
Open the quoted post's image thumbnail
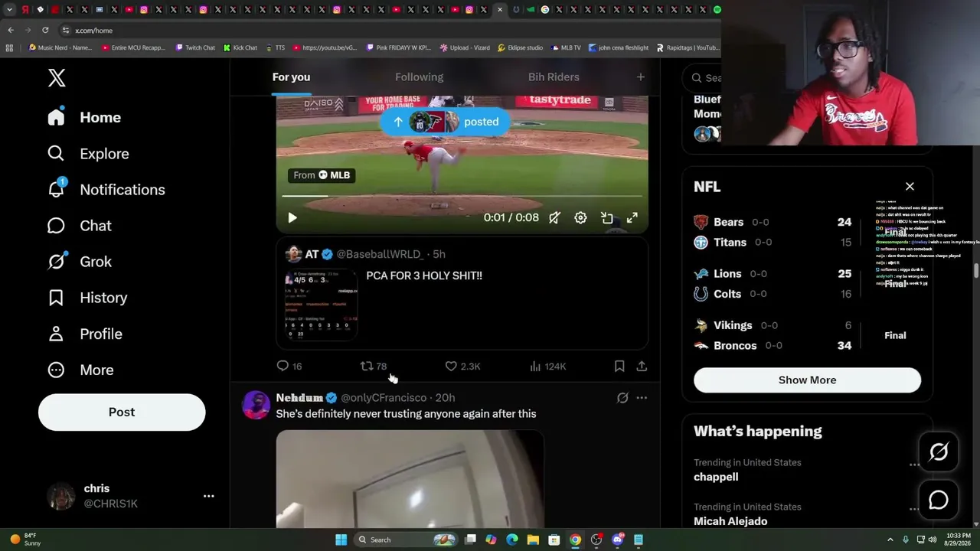pyautogui.click(x=321, y=304)
